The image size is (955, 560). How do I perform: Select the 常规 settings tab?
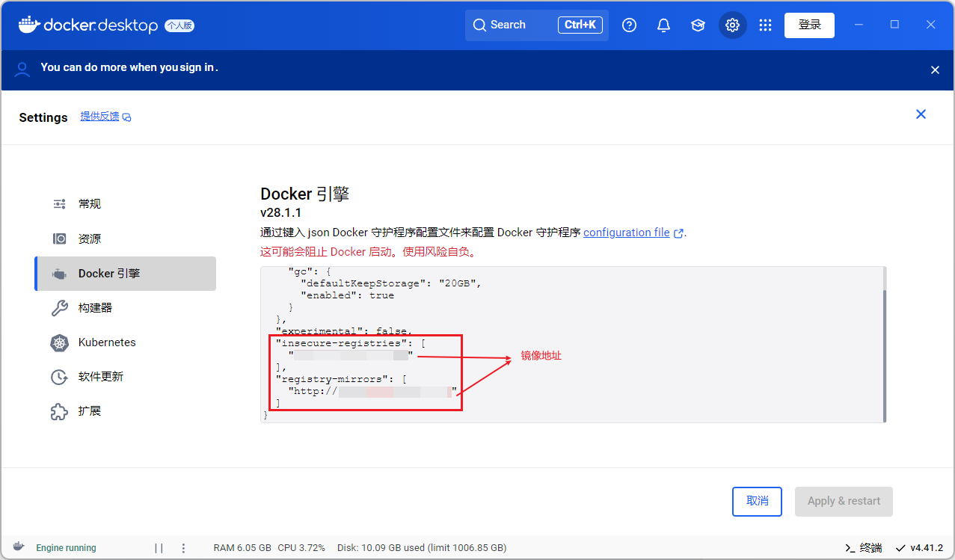(125, 204)
